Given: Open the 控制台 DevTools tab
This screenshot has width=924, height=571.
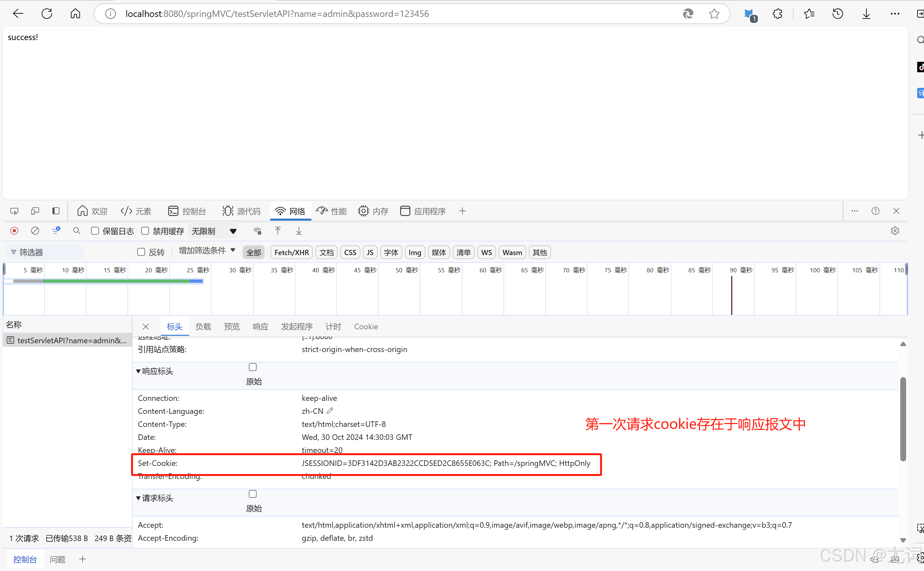Looking at the screenshot, I should (x=187, y=211).
